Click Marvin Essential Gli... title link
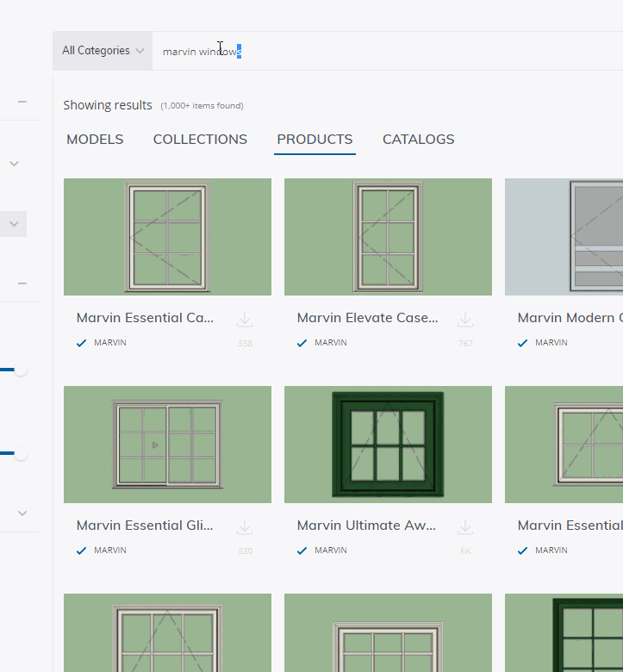Viewport: 623px width, 672px height. tap(145, 525)
